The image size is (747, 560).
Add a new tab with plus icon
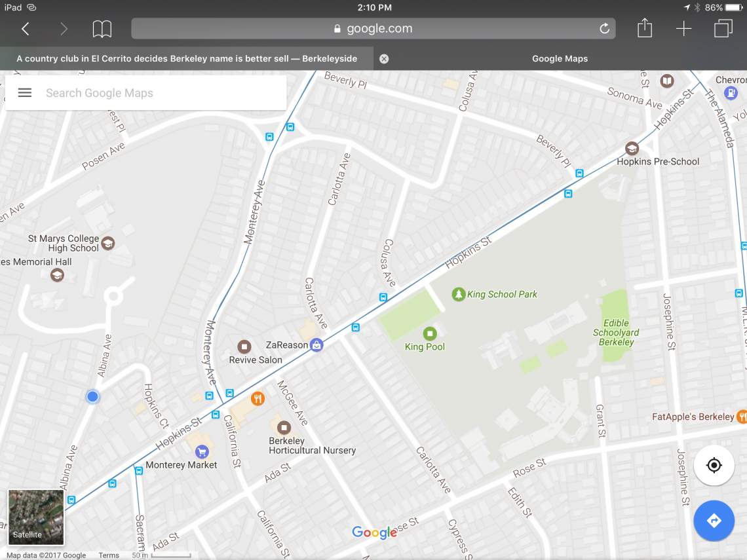pos(683,29)
